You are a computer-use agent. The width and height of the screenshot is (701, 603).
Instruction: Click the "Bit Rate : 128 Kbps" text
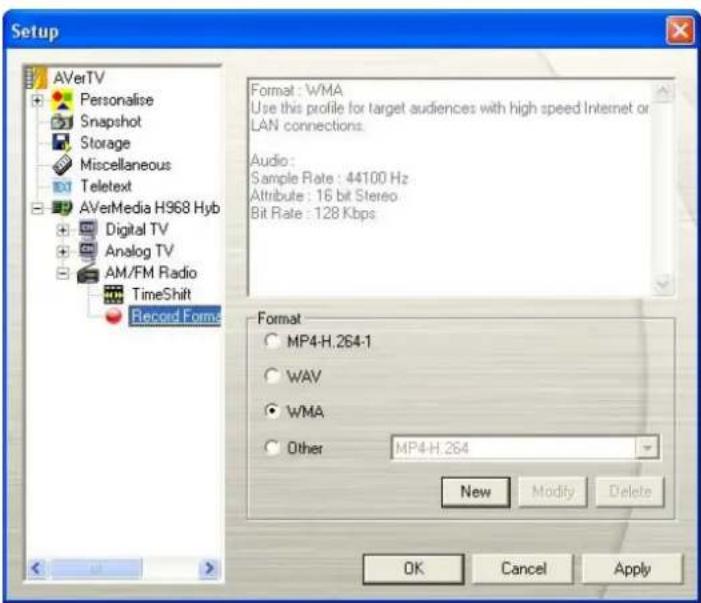pos(312,213)
